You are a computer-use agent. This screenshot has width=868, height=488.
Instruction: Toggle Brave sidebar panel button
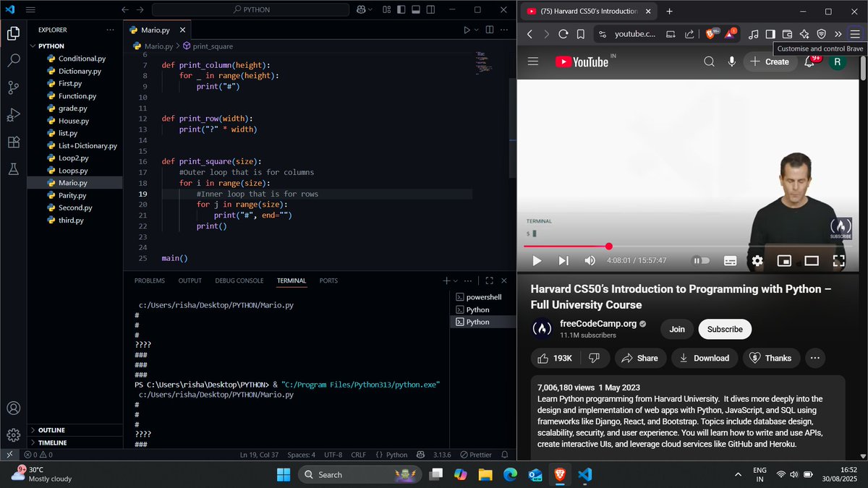click(x=770, y=33)
